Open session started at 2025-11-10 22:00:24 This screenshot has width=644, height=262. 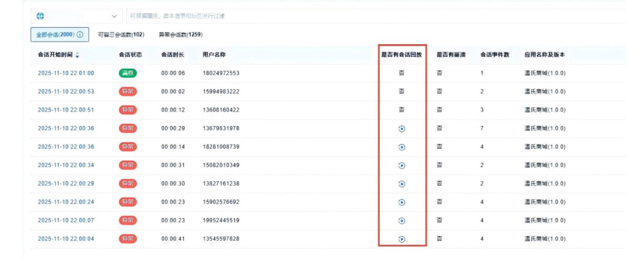(66, 202)
